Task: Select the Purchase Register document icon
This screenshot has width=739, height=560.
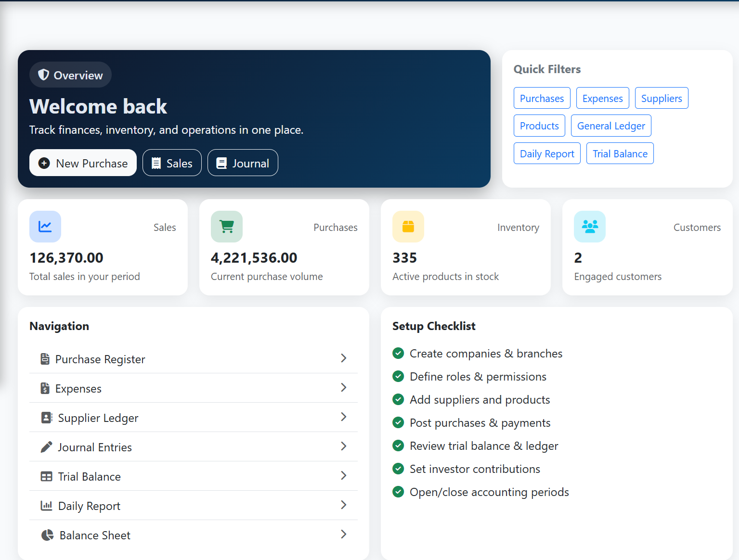Action: point(46,358)
